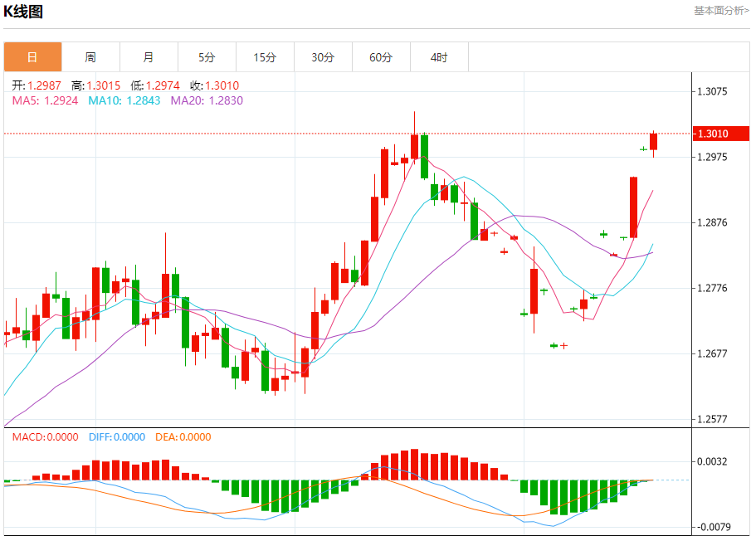Click the 1.3075 price axis label
Screen dimensions: 756x536
[x=713, y=91]
